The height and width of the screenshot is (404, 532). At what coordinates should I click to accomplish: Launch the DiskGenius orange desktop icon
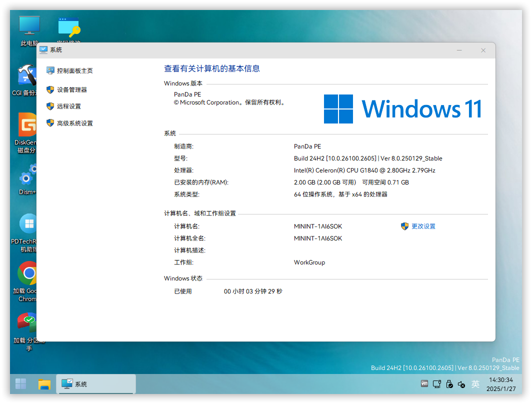coord(27,124)
